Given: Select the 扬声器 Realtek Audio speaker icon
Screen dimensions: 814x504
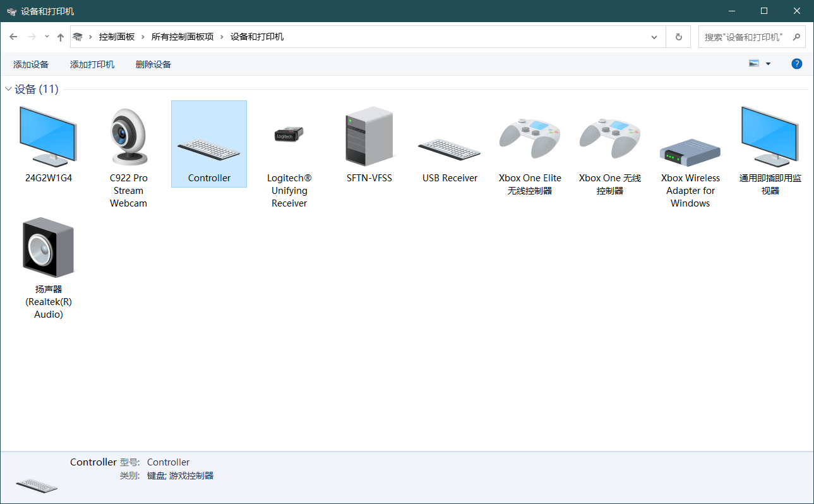Looking at the screenshot, I should pos(49,247).
